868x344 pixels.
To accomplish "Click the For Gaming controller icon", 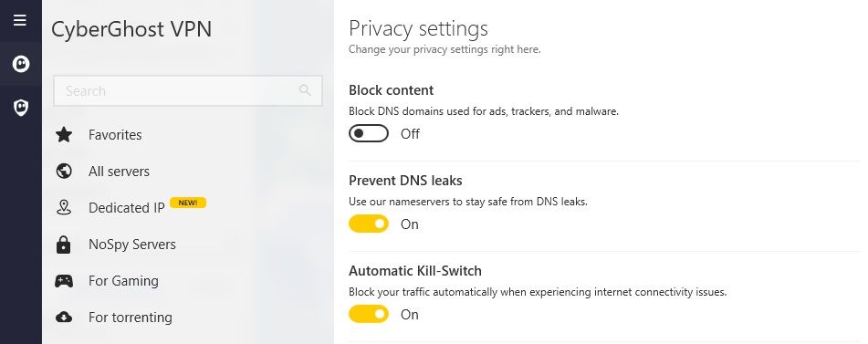I will pyautogui.click(x=64, y=281).
